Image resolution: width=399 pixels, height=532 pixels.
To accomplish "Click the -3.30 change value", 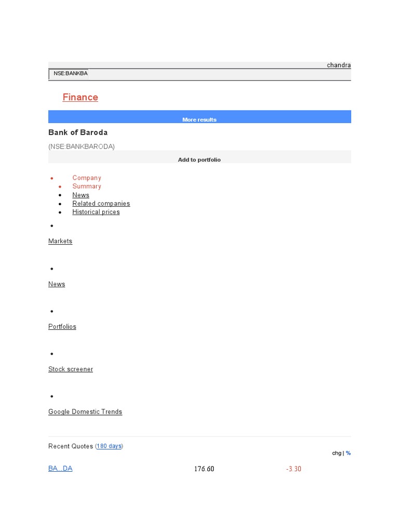I will pos(294,469).
